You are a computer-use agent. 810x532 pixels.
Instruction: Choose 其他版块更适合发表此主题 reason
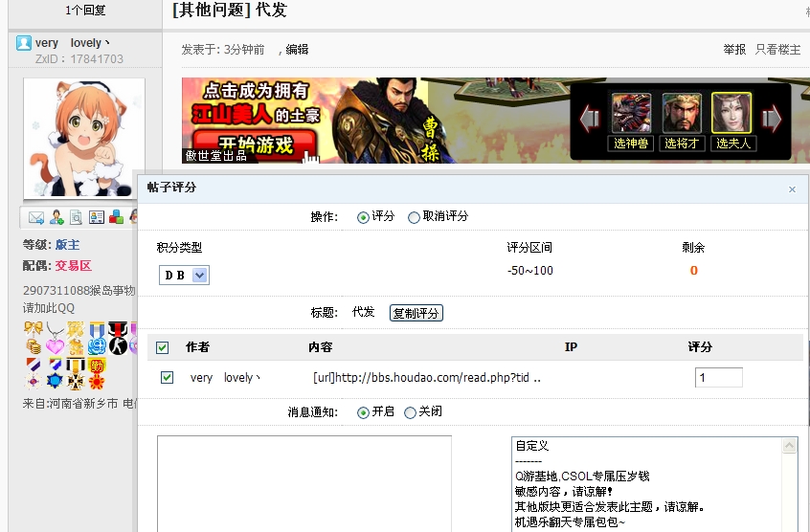[610, 507]
